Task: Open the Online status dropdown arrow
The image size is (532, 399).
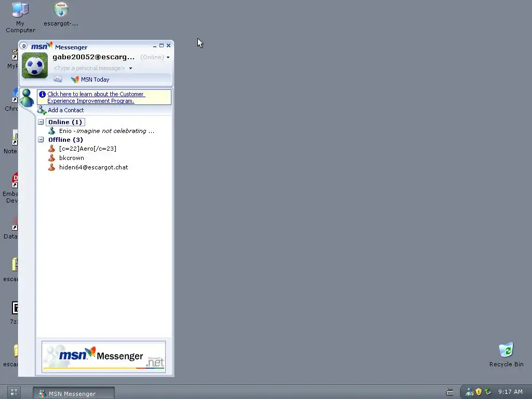Action: (168, 57)
